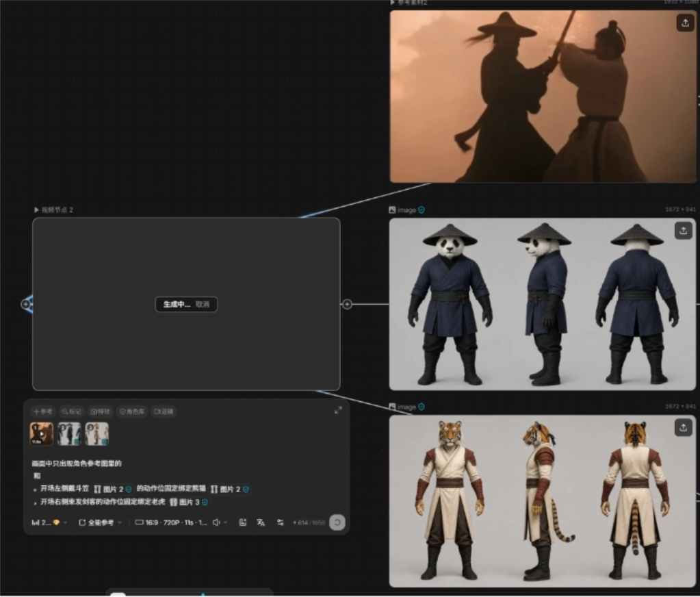Click the play triangle beside 视频节点 2
Viewport: 700px width, 597px height.
pyautogui.click(x=36, y=210)
